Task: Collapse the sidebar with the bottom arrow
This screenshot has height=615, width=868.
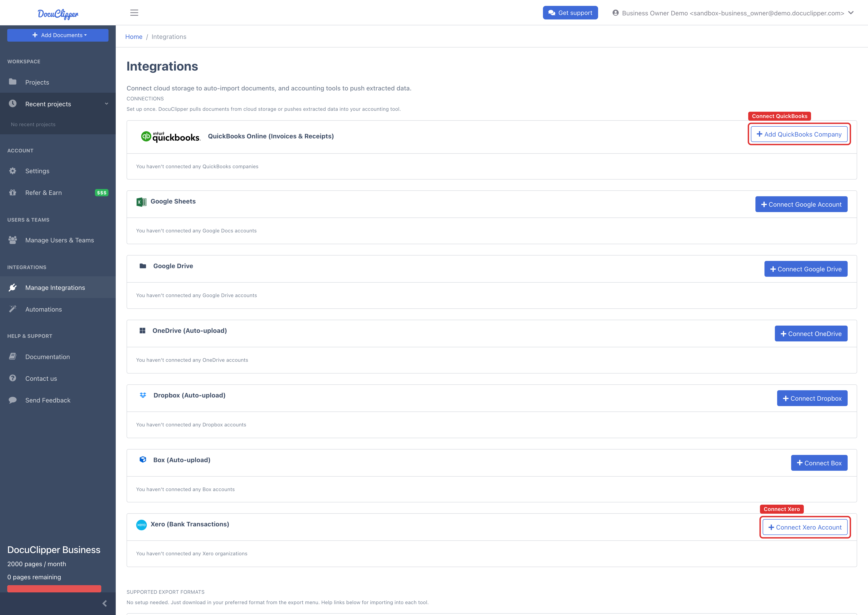Action: click(x=104, y=604)
